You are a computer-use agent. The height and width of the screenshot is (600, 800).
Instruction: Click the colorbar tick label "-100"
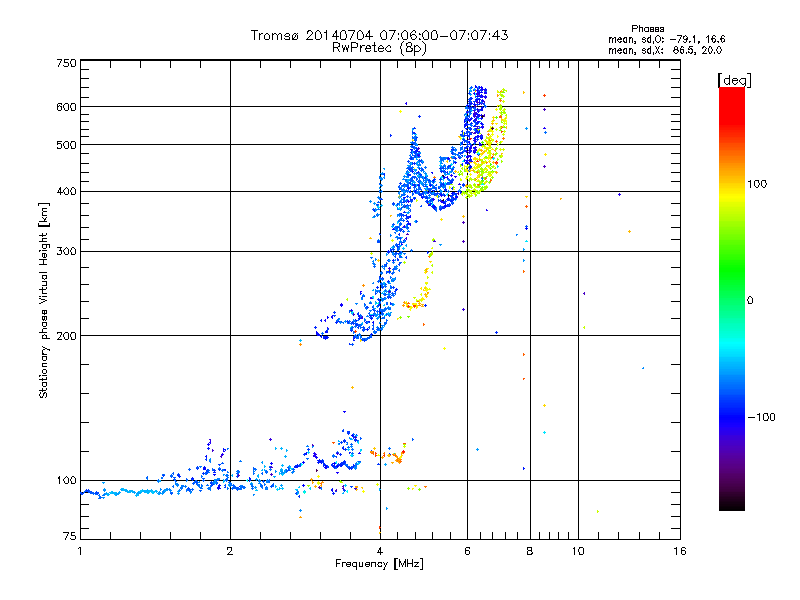(x=762, y=417)
